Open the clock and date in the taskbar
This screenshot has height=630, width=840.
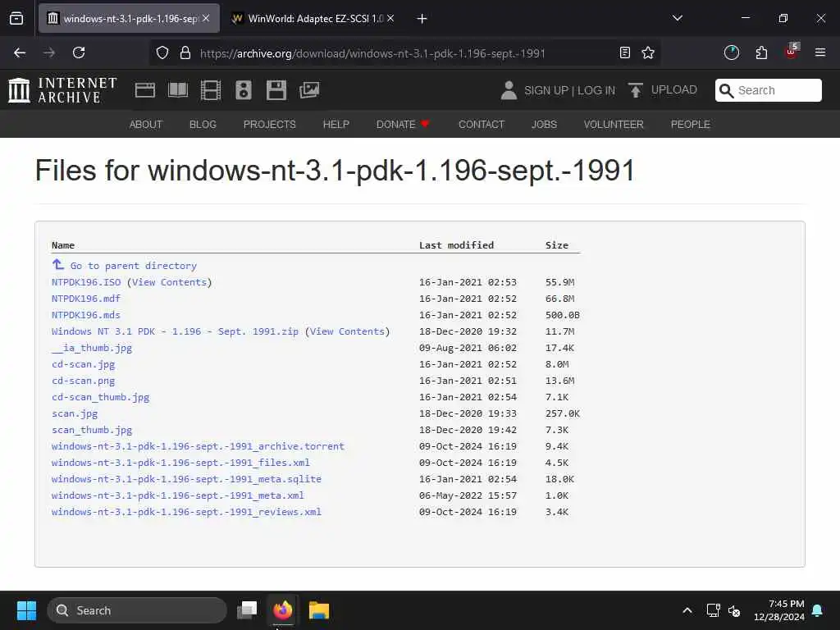tap(779, 610)
